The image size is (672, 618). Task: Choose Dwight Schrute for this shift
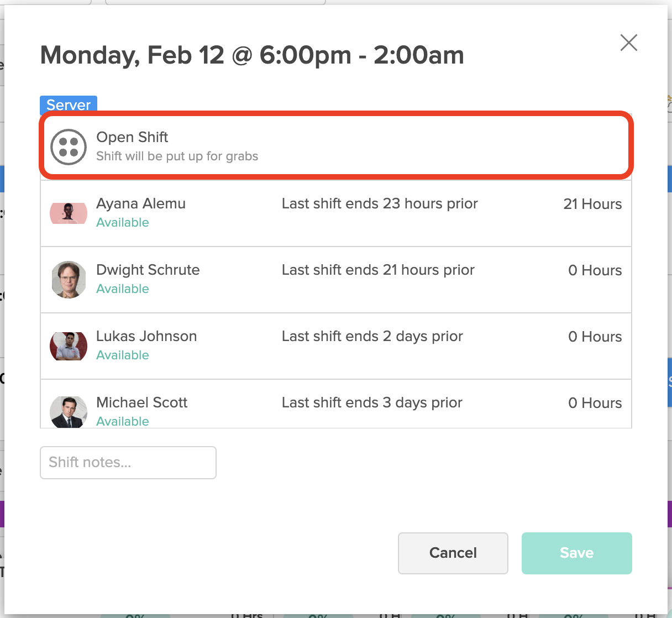click(336, 280)
